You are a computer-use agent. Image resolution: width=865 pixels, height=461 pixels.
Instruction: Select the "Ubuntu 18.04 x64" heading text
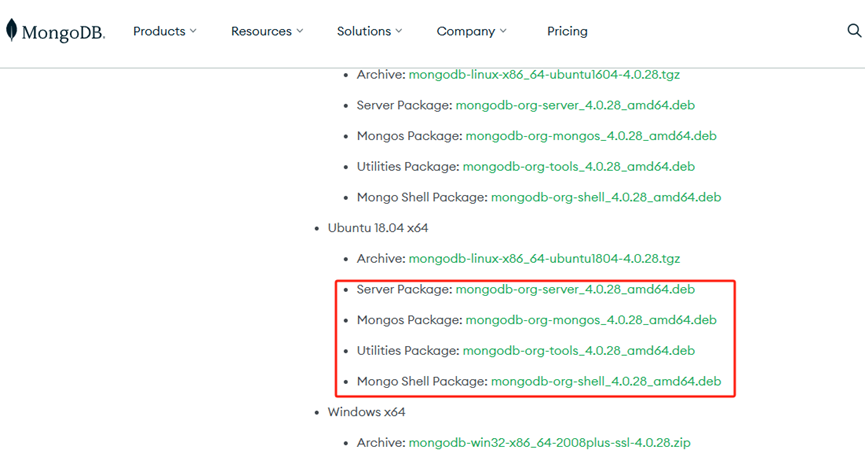coord(378,228)
